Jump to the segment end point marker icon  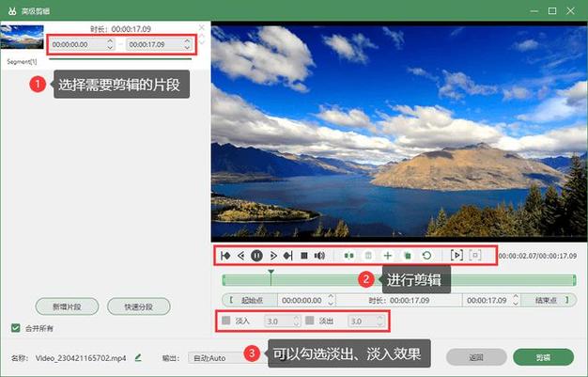pos(288,256)
